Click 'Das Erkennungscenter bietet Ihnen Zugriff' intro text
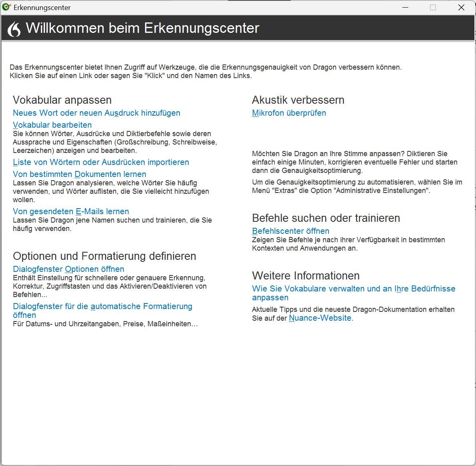The image size is (476, 466). tap(206, 72)
